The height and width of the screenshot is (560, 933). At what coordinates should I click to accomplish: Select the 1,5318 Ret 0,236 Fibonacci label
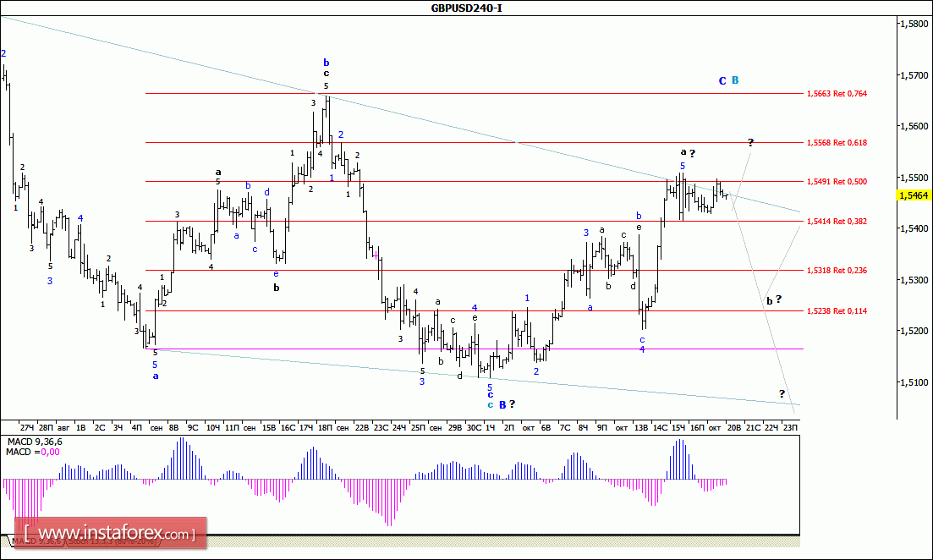(837, 270)
